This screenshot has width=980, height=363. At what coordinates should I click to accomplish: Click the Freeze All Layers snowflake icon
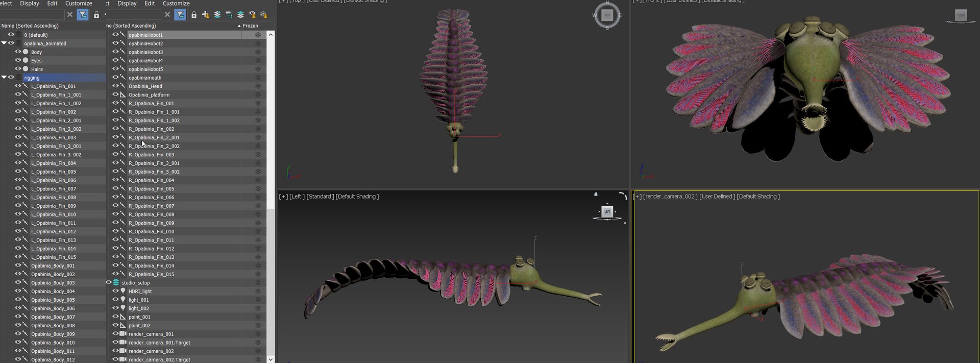(264, 15)
